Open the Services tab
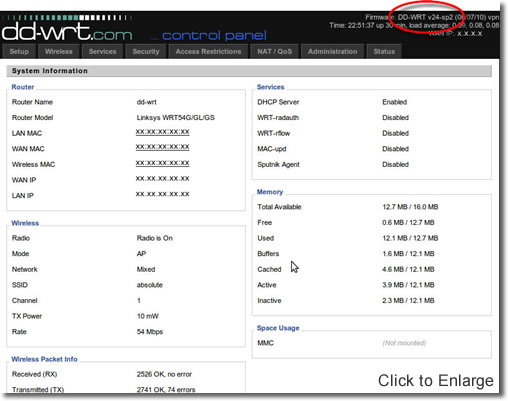This screenshot has width=508, height=401. [x=102, y=52]
